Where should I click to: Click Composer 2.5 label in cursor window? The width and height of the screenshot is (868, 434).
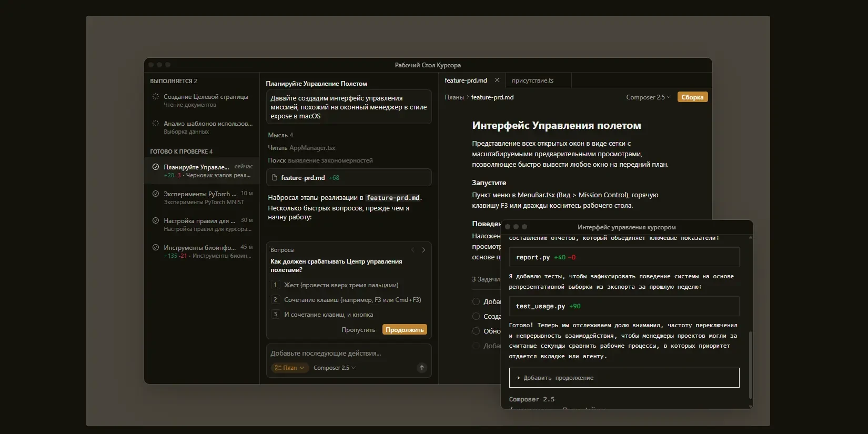point(532,399)
